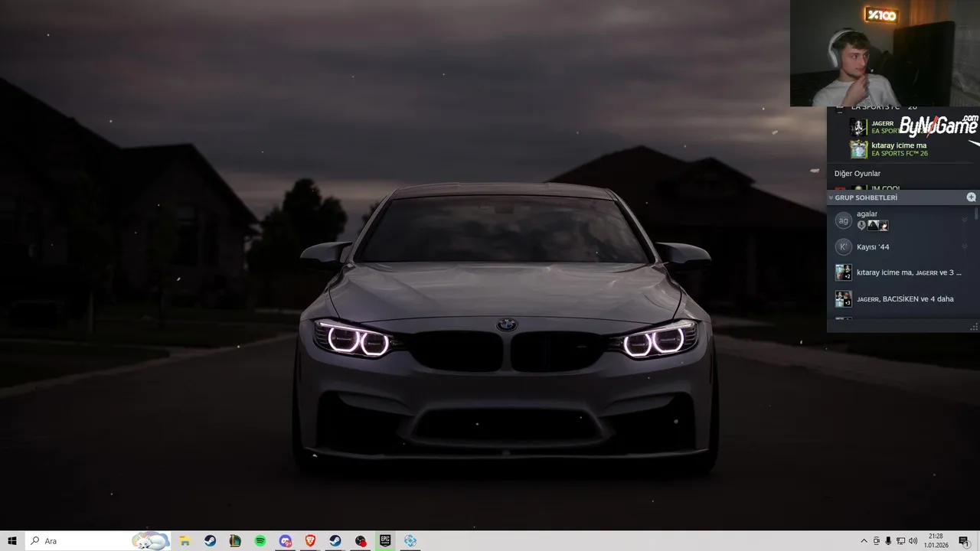Click the Diğer Oyunlar section header

857,174
